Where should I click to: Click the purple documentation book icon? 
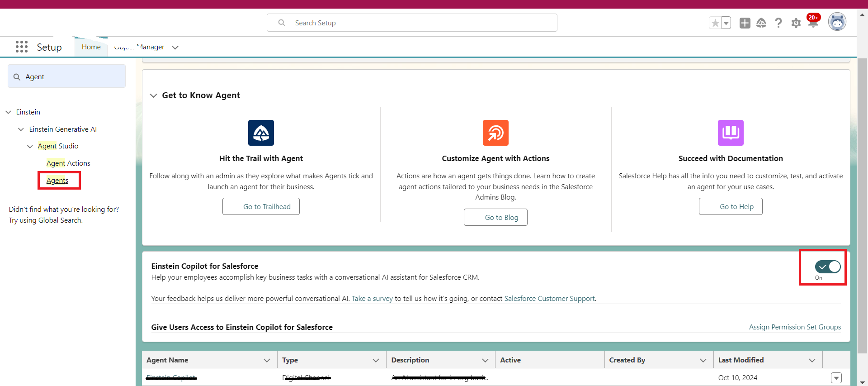click(731, 133)
